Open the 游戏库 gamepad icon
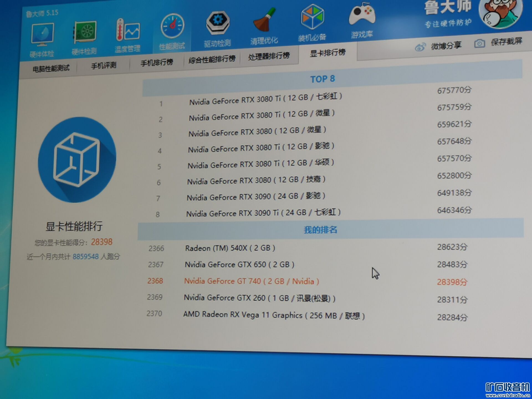Screen dimensions: 532x399 coord(362,14)
